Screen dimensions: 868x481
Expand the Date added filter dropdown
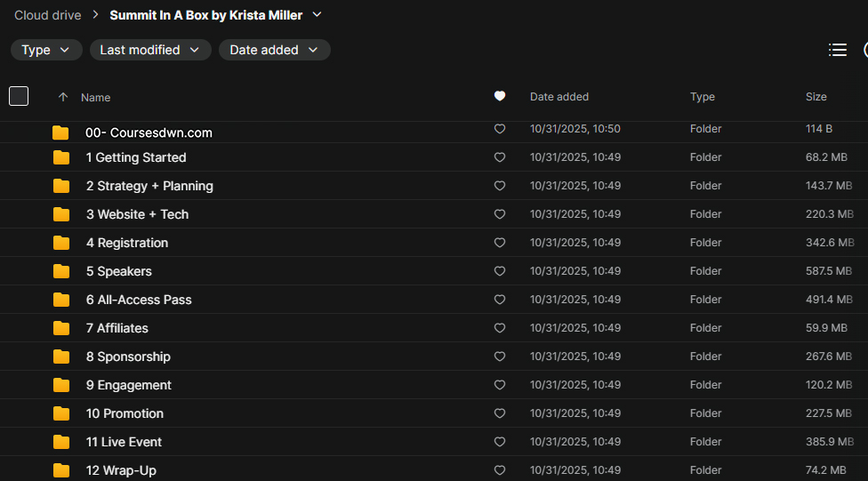coord(274,50)
